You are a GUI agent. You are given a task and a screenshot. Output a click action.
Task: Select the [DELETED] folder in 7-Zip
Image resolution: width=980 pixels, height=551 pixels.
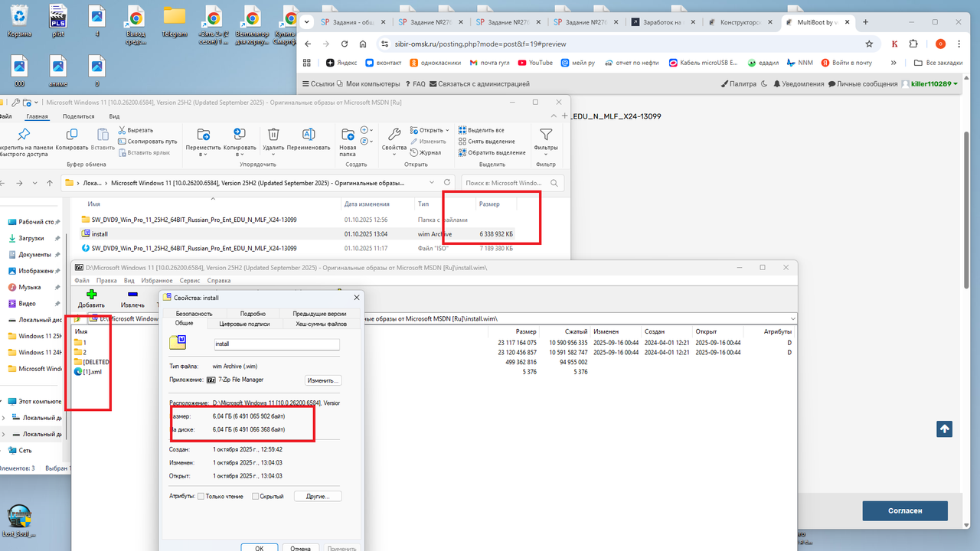click(x=92, y=361)
